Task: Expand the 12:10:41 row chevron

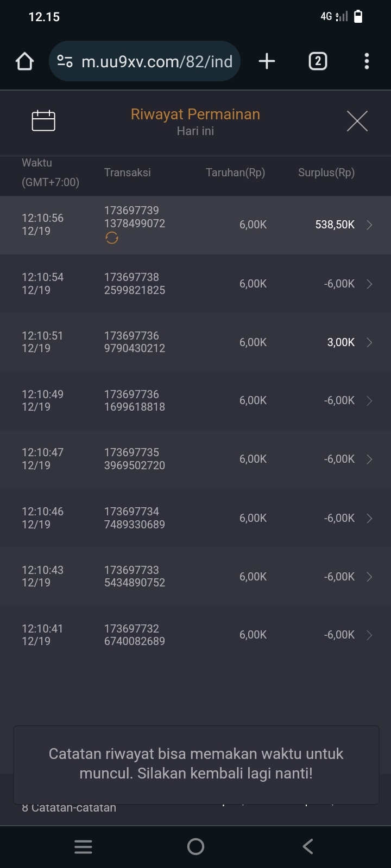Action: click(369, 635)
